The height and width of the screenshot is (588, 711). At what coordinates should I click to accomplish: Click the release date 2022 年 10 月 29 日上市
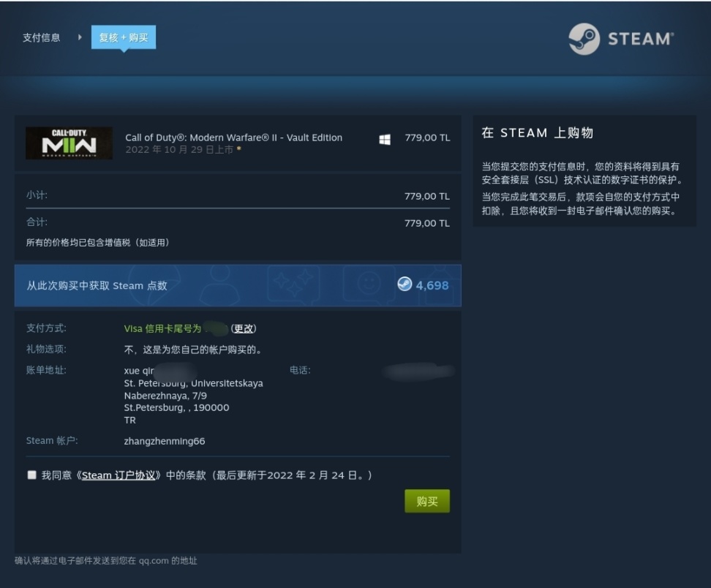pos(179,150)
